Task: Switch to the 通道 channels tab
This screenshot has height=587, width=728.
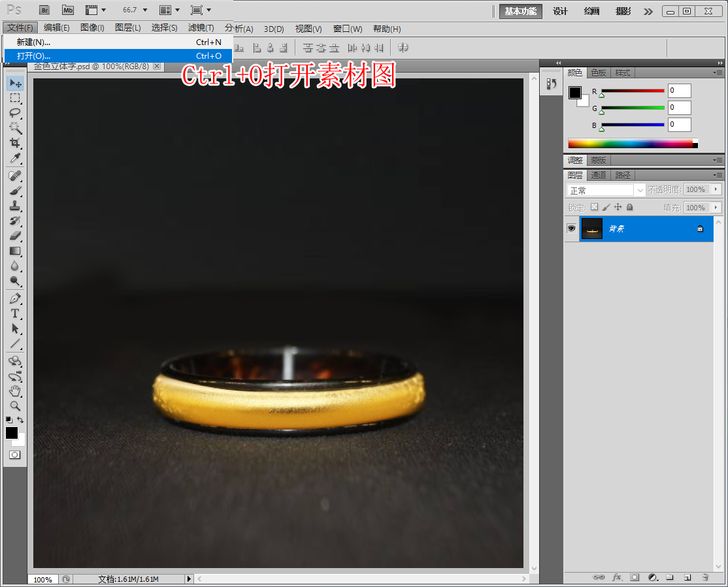Action: [x=599, y=175]
